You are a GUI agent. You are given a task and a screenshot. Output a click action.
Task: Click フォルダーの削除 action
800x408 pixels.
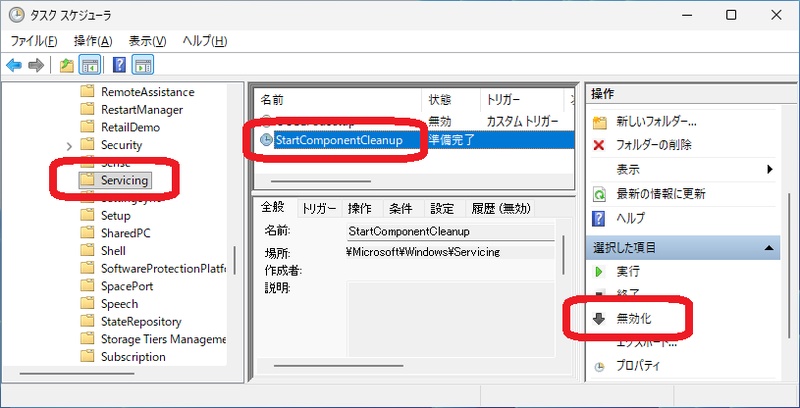click(654, 145)
